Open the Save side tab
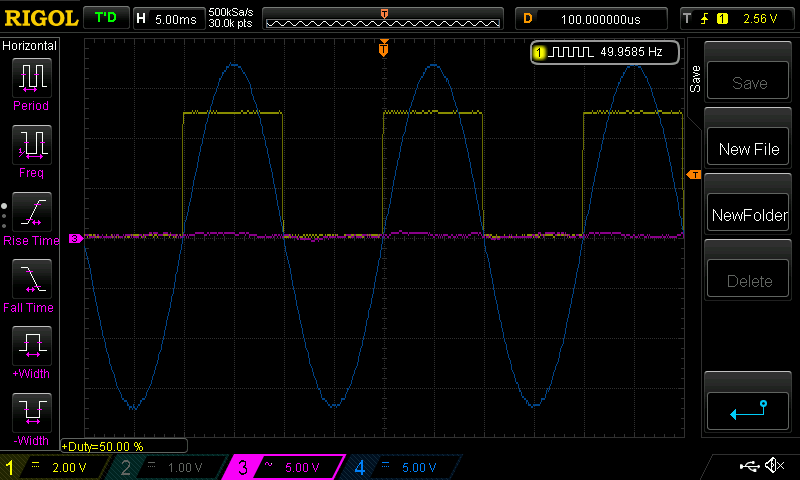This screenshot has height=480, width=800. pyautogui.click(x=694, y=80)
